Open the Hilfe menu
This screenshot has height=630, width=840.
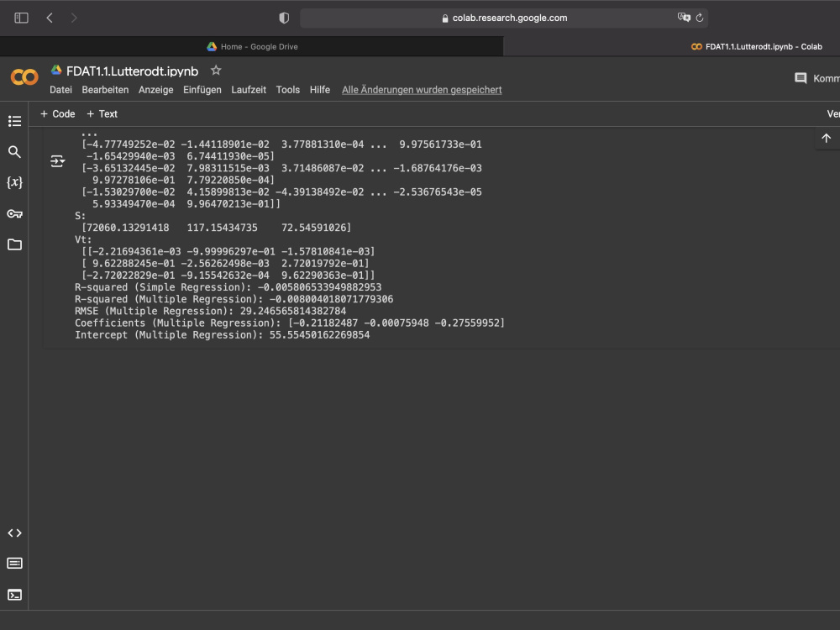click(320, 90)
